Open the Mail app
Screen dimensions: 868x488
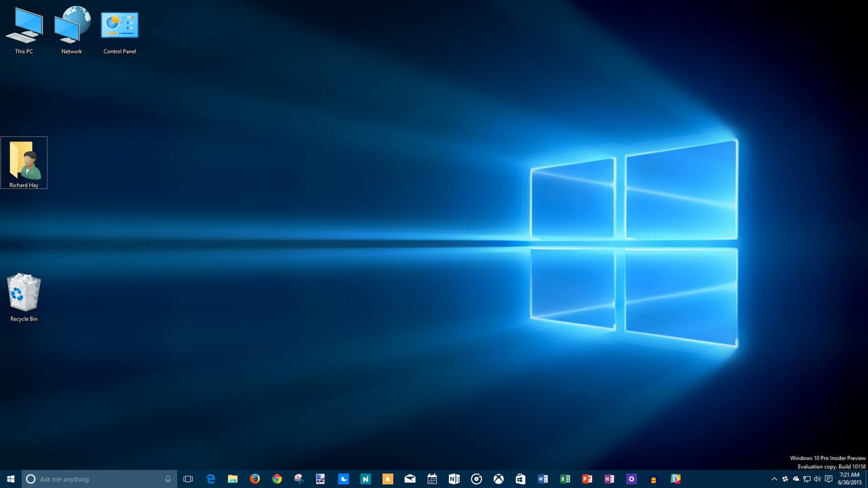pyautogui.click(x=410, y=479)
